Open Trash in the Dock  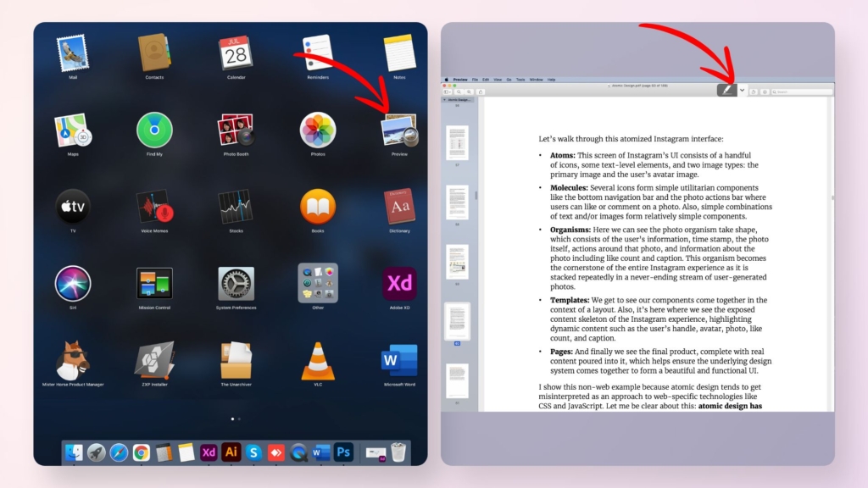click(398, 452)
